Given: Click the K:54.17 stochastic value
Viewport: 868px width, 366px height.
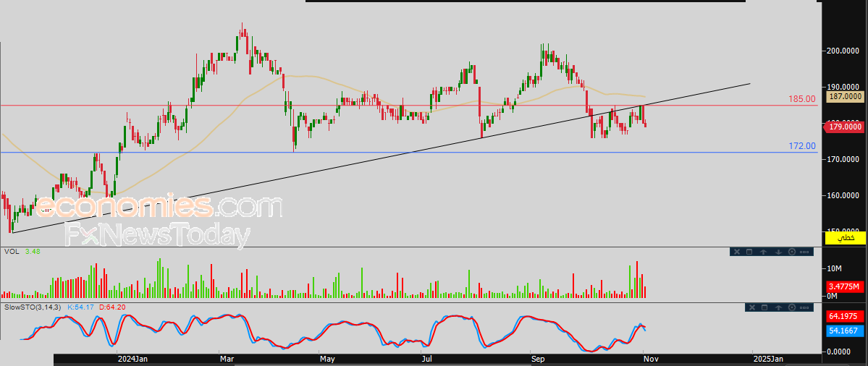Looking at the screenshot, I should [82, 306].
